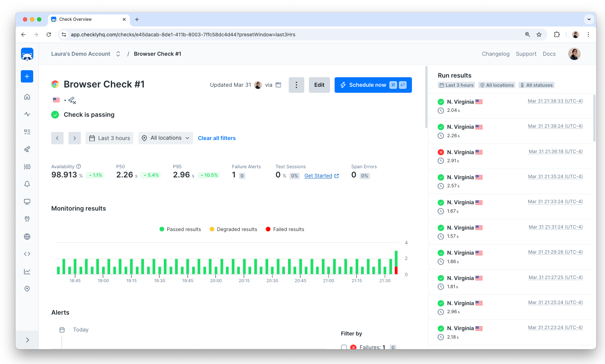Expand the Laura's Demo Account switcher

click(x=118, y=54)
